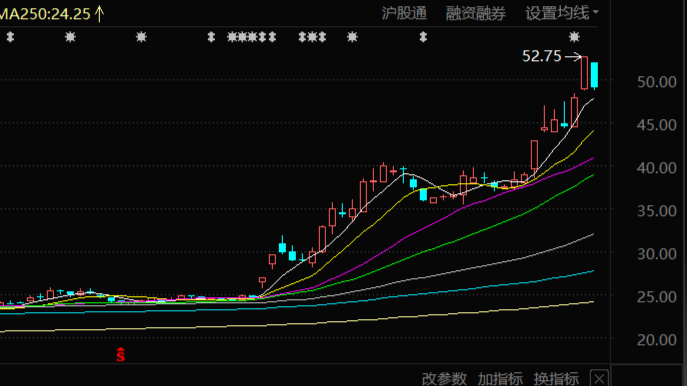Select the 沪股通 tab
Screen dimensions: 687x386
404,13
